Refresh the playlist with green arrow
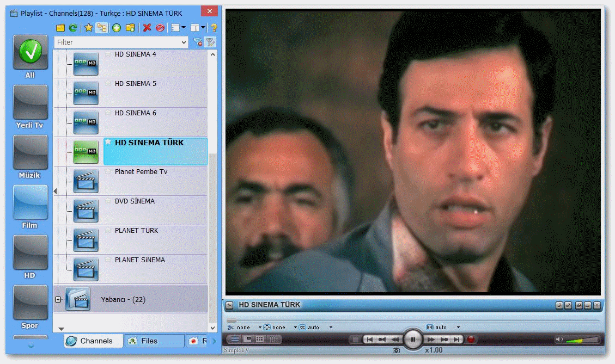Viewport: 615px width, 364px height. [x=73, y=28]
